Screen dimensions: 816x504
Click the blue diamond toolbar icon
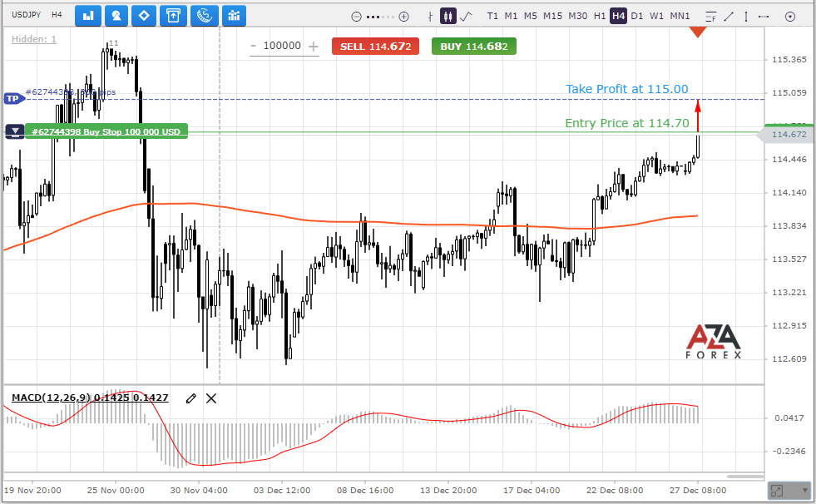pyautogui.click(x=144, y=16)
